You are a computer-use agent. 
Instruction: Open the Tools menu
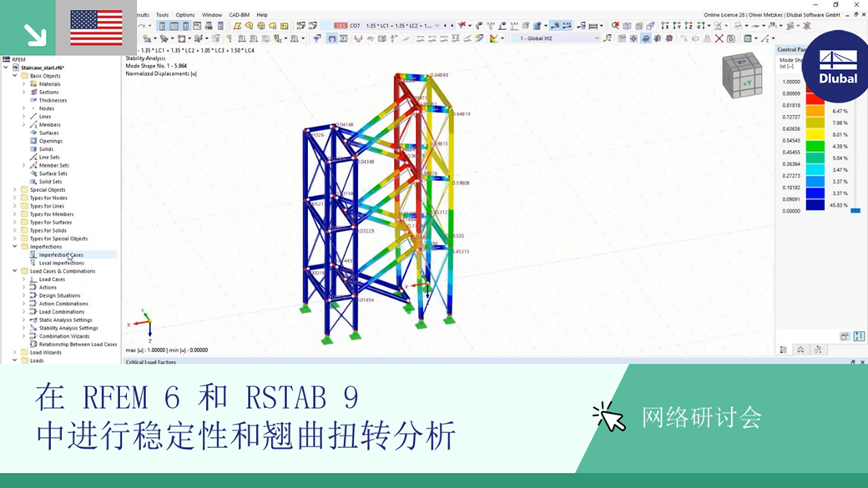click(x=162, y=15)
